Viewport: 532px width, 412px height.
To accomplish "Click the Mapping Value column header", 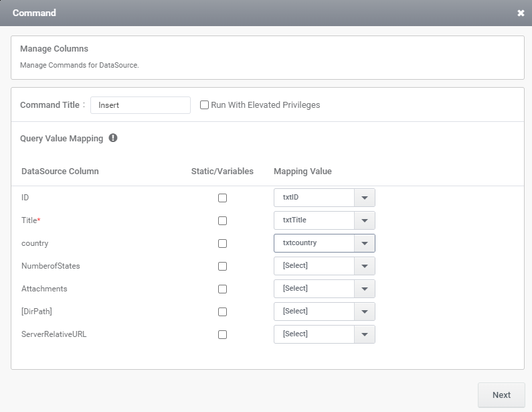I will point(302,171).
